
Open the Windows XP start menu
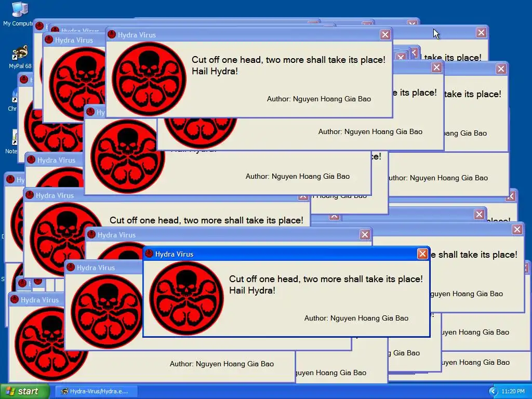tap(24, 391)
